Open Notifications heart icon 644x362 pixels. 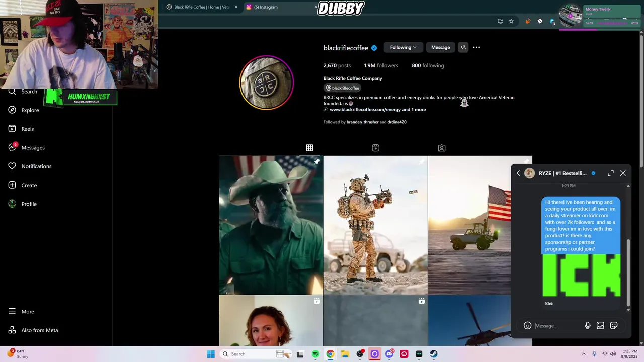point(12,166)
